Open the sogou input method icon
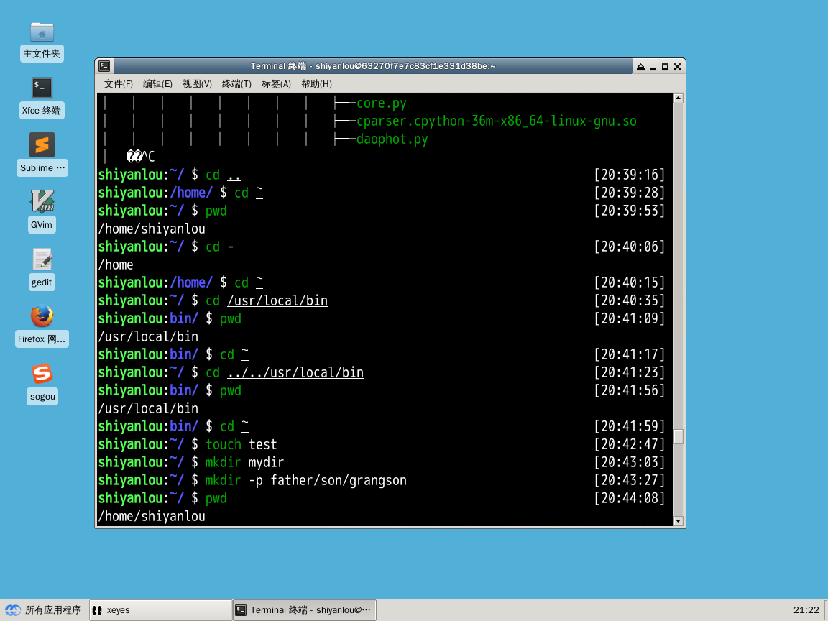This screenshot has width=828, height=644. [x=42, y=374]
